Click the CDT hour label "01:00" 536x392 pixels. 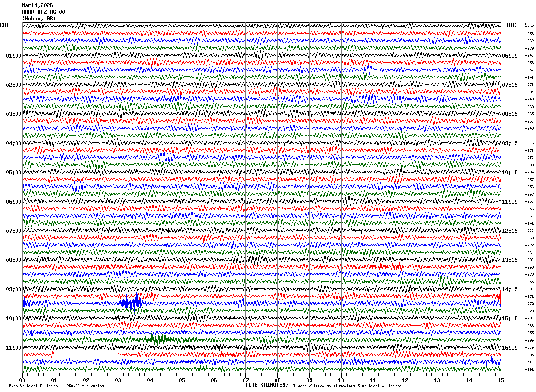(x=14, y=56)
